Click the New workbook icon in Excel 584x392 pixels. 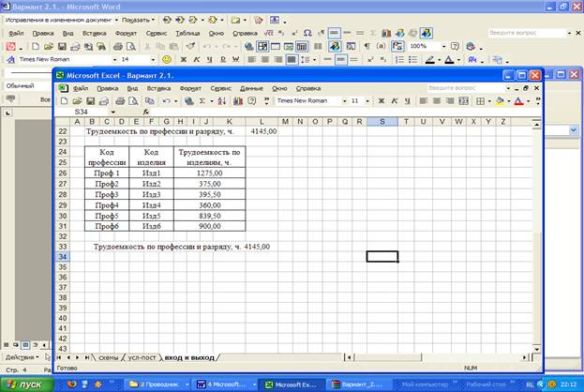[64, 100]
